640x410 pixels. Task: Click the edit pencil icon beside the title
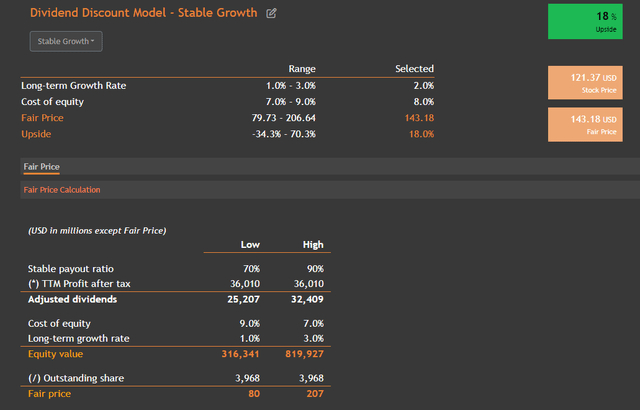pyautogui.click(x=272, y=14)
